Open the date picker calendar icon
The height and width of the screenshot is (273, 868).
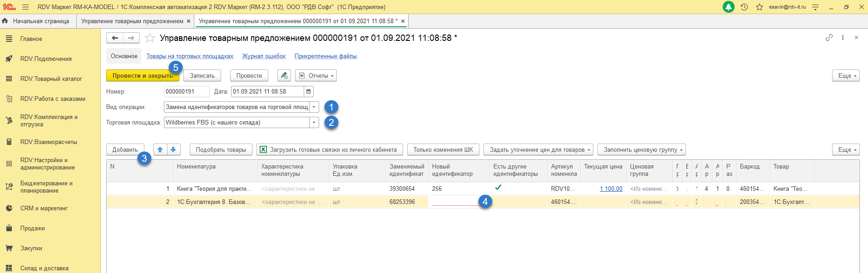[x=309, y=91]
